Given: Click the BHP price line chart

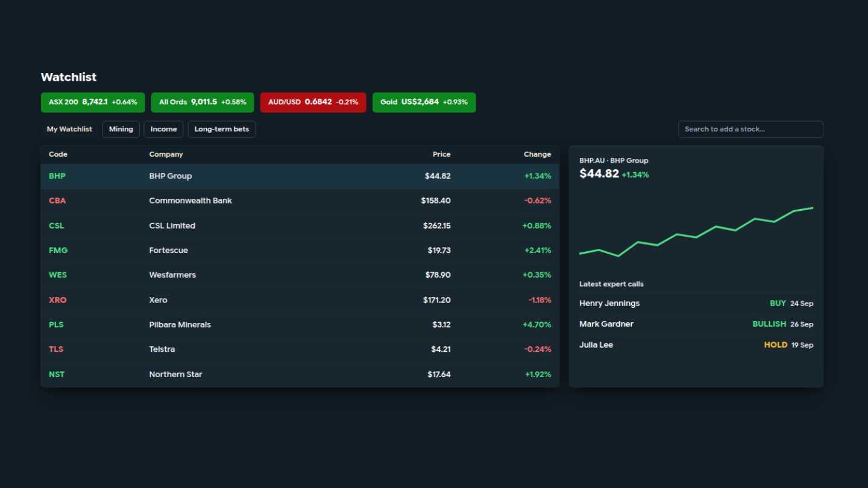Looking at the screenshot, I should pos(696,232).
